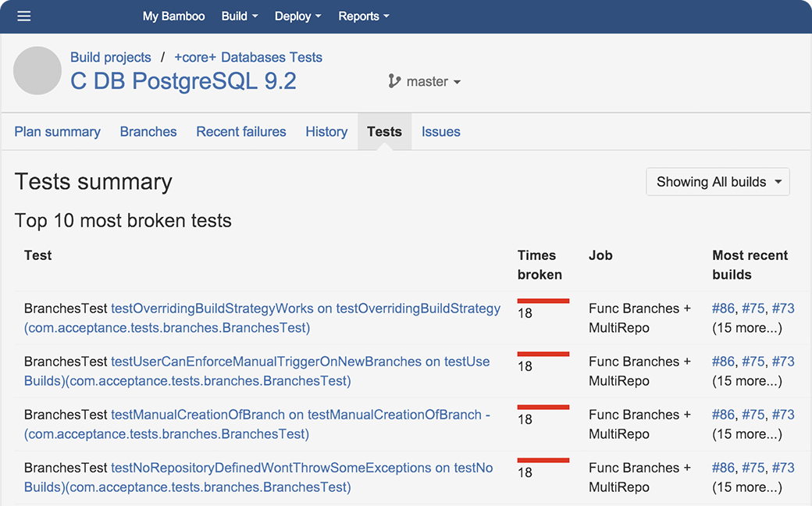Click (15 more...) for the first broken test

tap(748, 327)
